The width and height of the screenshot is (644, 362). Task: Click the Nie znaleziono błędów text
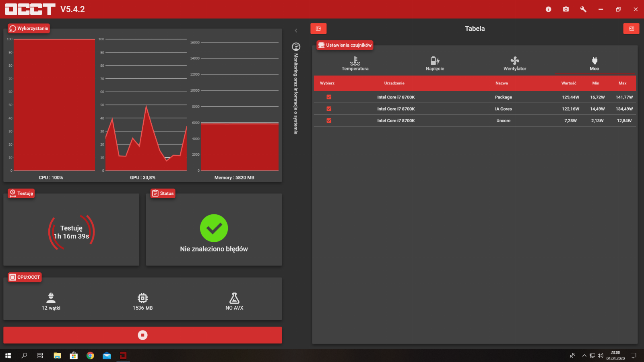pyautogui.click(x=214, y=249)
